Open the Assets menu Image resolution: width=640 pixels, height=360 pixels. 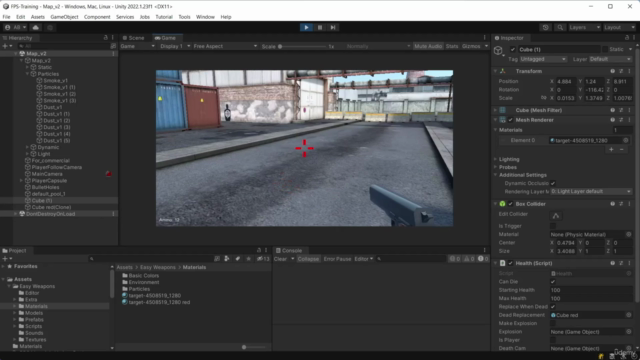(x=38, y=17)
